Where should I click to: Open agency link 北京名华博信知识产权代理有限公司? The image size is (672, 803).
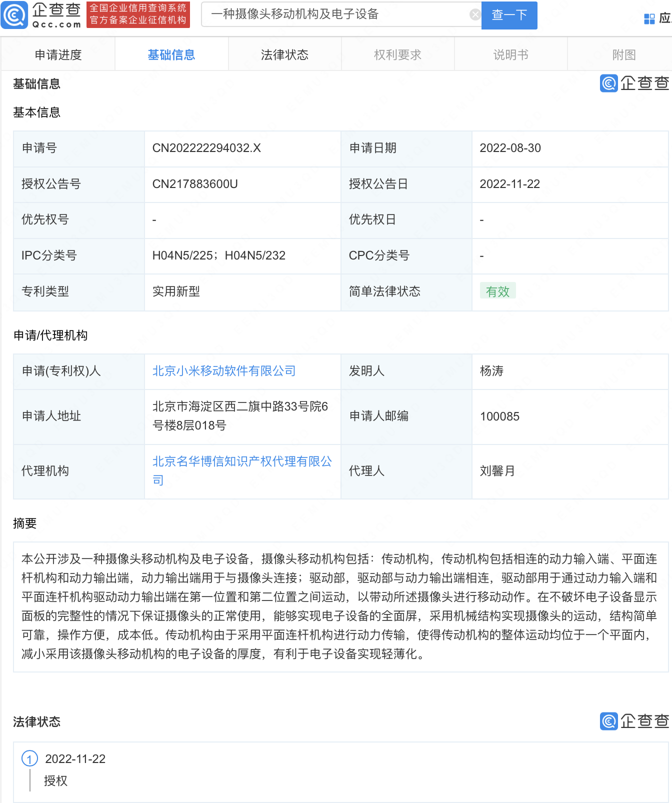pos(242,470)
